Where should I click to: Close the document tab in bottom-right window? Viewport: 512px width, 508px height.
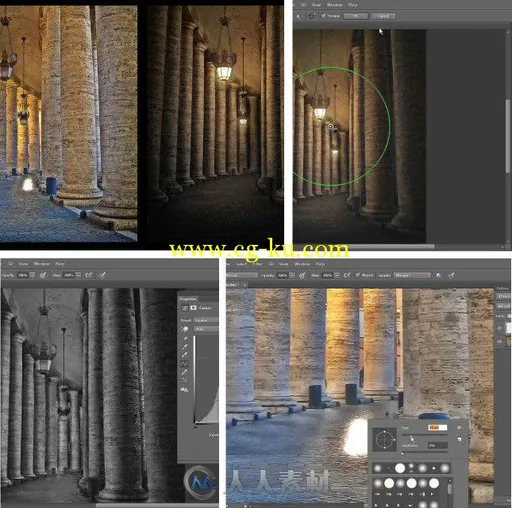[244, 285]
